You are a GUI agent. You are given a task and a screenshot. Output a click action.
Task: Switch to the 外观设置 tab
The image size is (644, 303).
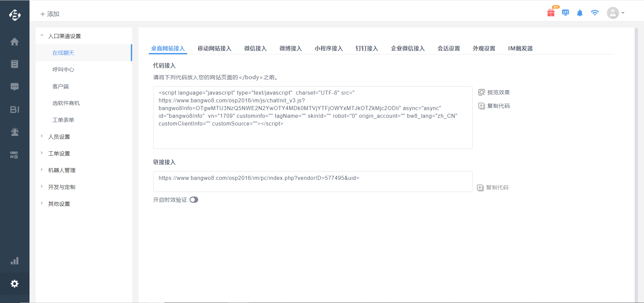click(484, 48)
